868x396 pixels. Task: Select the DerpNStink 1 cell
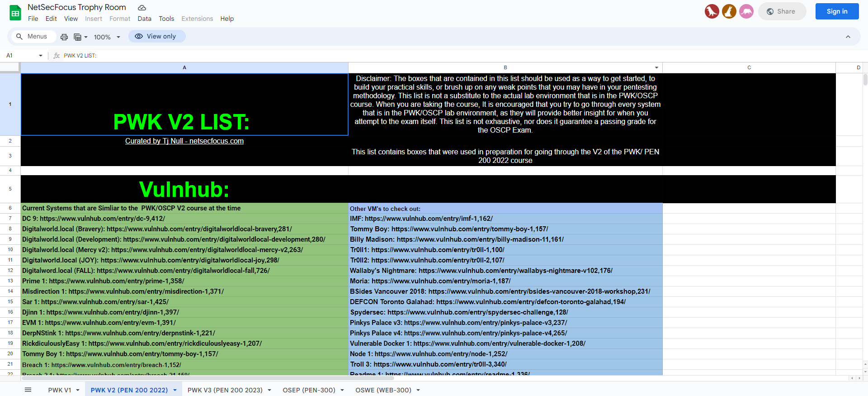(184, 333)
